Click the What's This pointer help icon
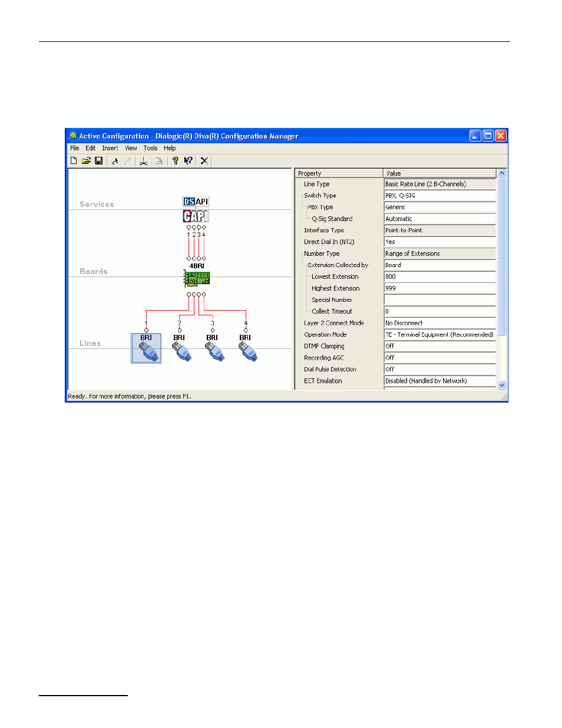The image size is (562, 728). pos(189,160)
